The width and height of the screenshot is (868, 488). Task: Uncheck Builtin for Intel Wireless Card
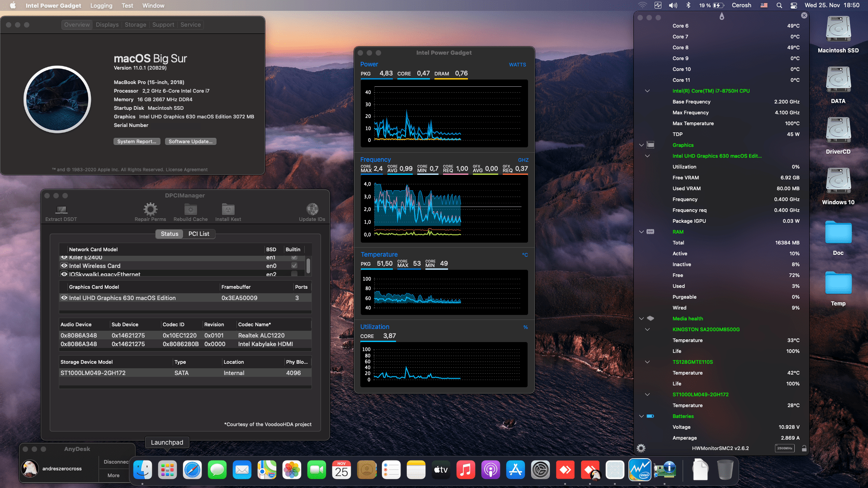(x=295, y=266)
